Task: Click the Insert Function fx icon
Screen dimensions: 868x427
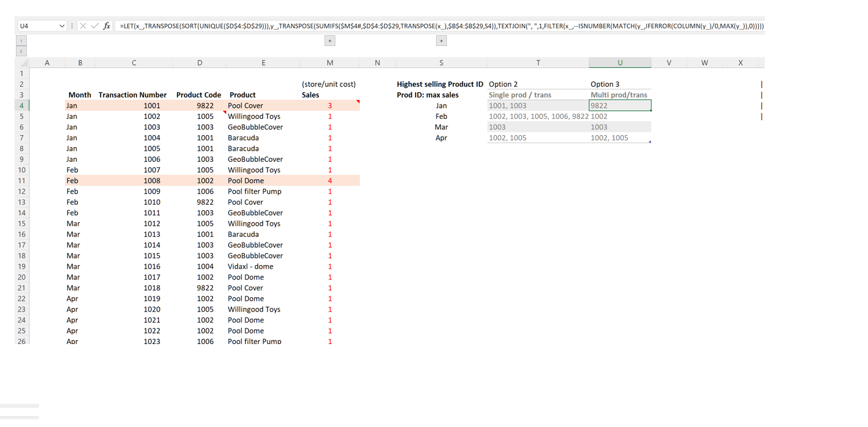Action: click(x=107, y=26)
